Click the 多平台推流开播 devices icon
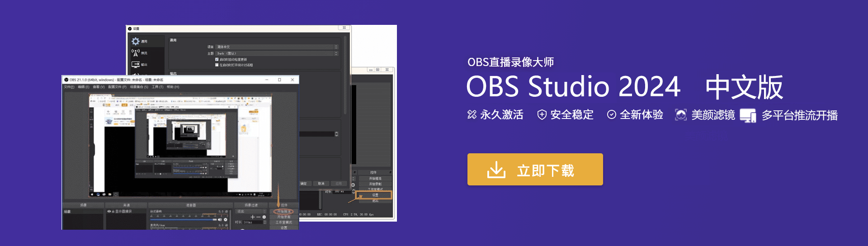 (x=748, y=115)
